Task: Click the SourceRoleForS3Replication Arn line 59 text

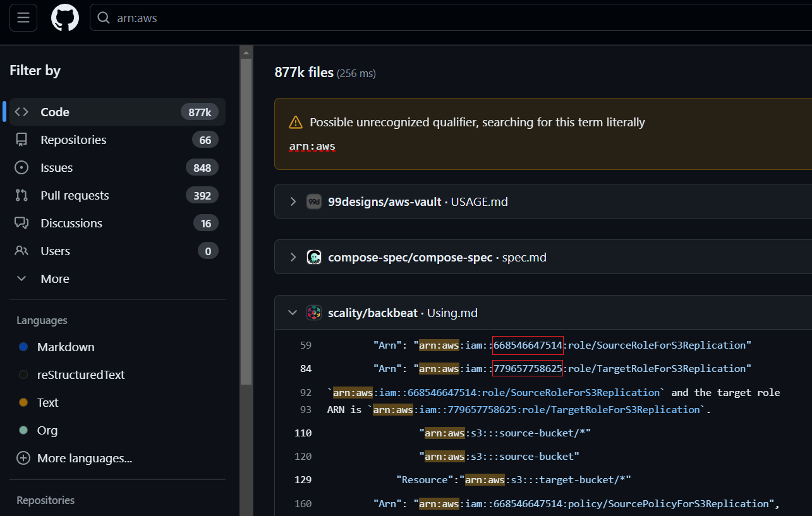Action: click(x=562, y=345)
